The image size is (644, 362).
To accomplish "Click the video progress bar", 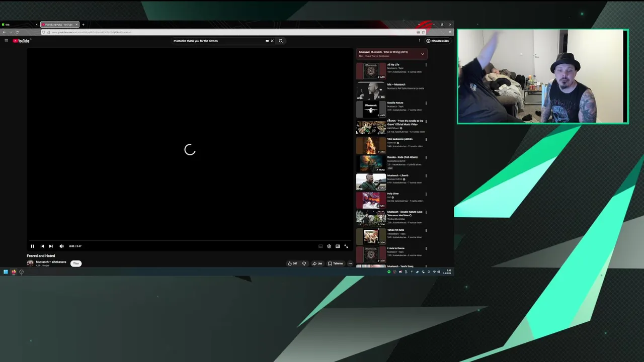I will click(190, 241).
